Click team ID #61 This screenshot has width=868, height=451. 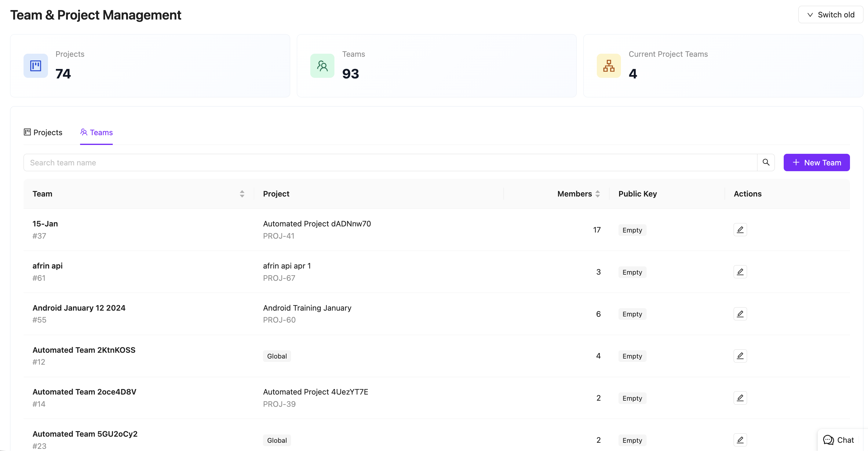(39, 278)
